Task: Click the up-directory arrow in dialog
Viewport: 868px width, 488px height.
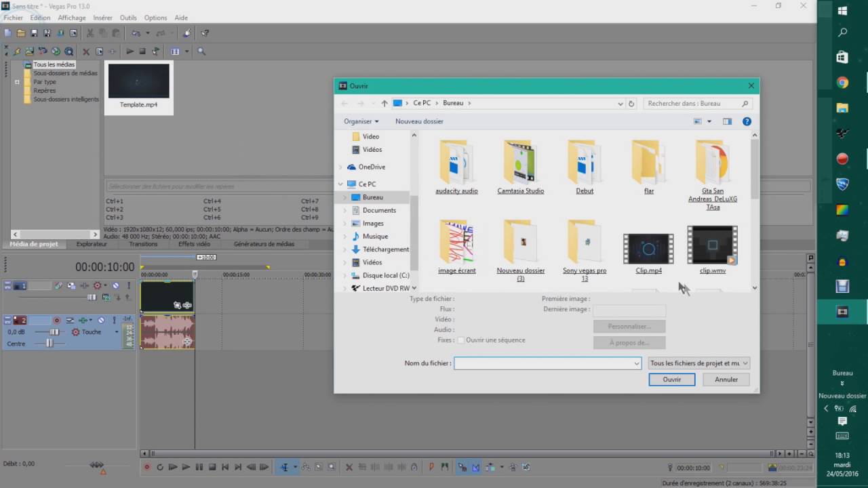Action: coord(384,104)
